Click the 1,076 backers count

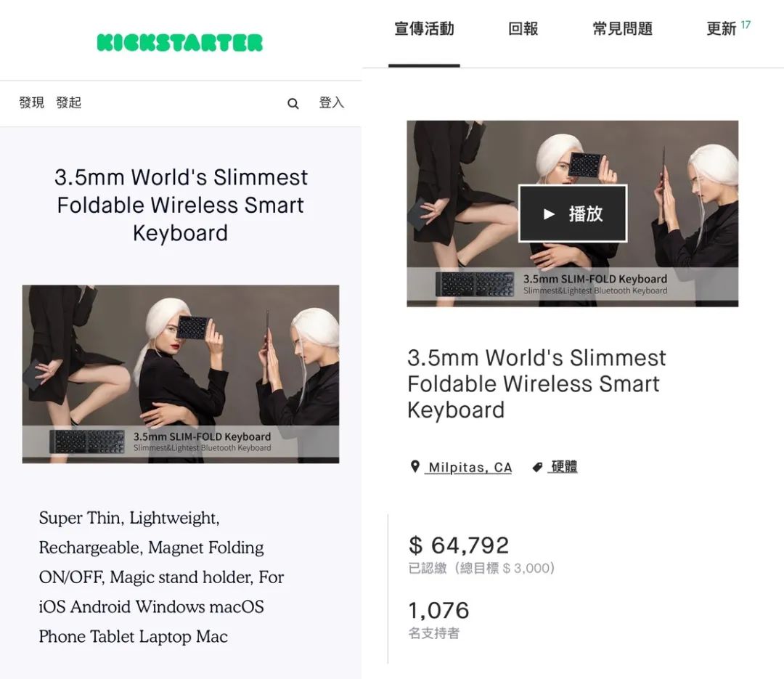pyautogui.click(x=438, y=611)
